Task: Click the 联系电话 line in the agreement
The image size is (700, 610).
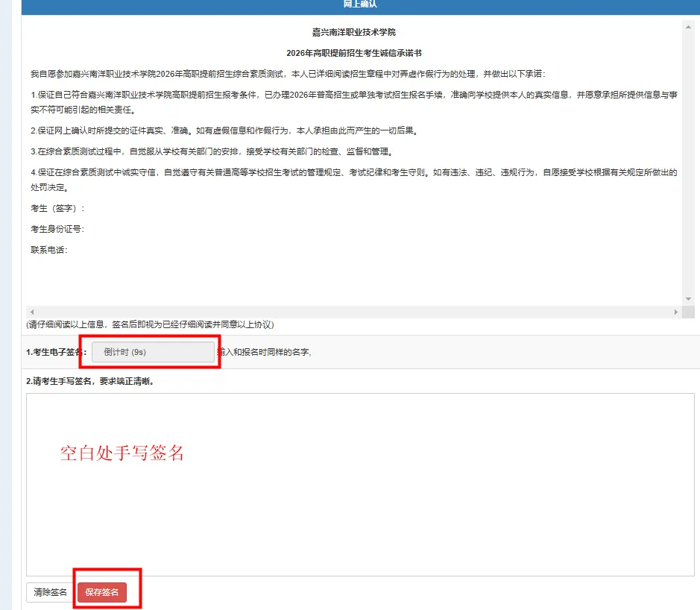Action: coord(49,250)
